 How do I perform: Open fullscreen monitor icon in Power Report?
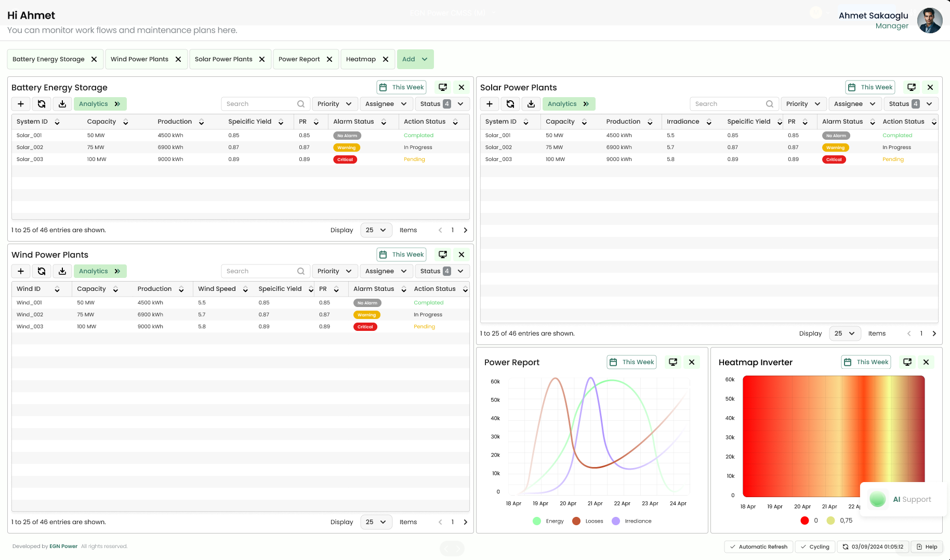(x=673, y=362)
